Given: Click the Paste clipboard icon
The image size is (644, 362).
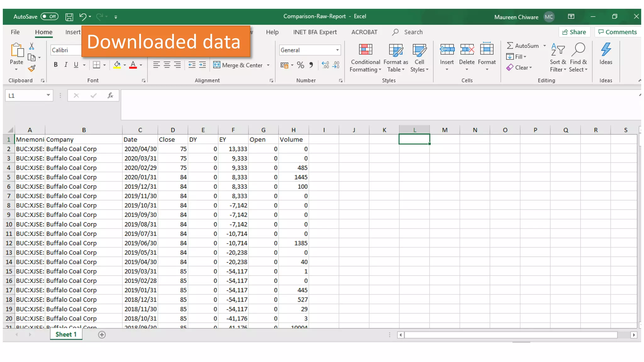Looking at the screenshot, I should (x=17, y=50).
